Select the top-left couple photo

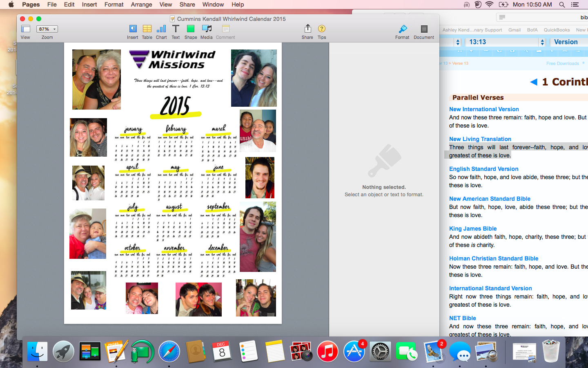tap(96, 79)
